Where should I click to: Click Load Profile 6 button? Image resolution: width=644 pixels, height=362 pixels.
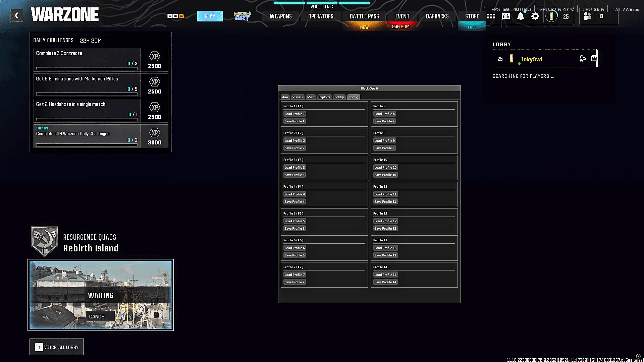[295, 248]
